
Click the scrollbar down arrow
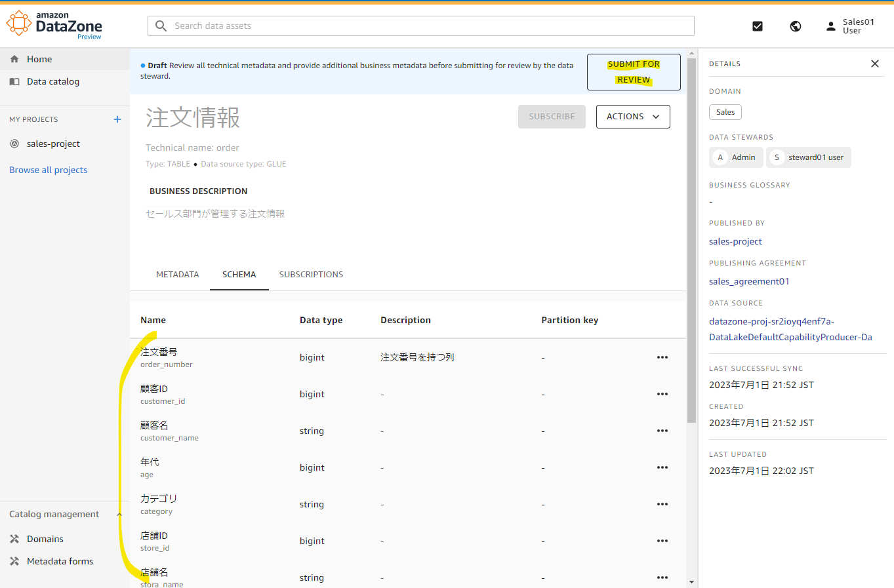tap(692, 582)
